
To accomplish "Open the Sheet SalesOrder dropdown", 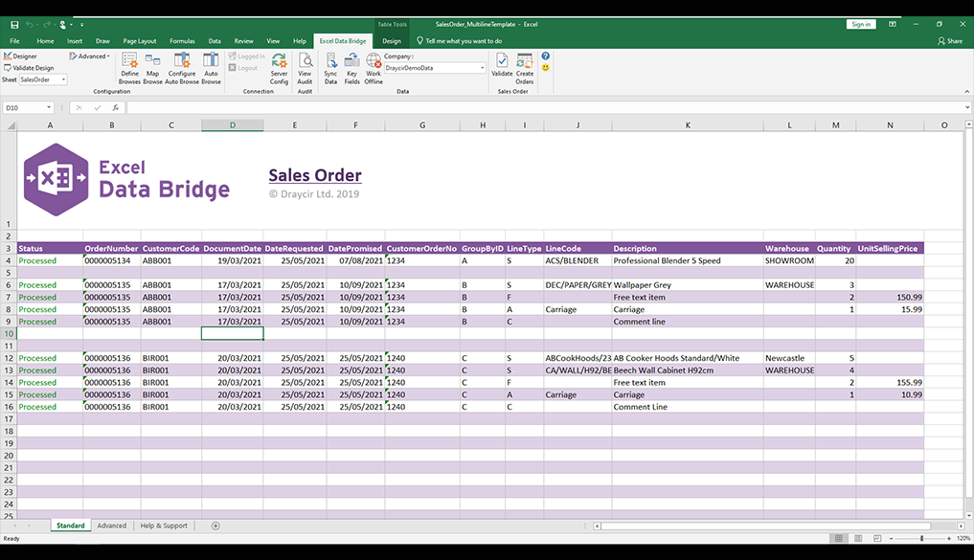I will click(x=63, y=79).
